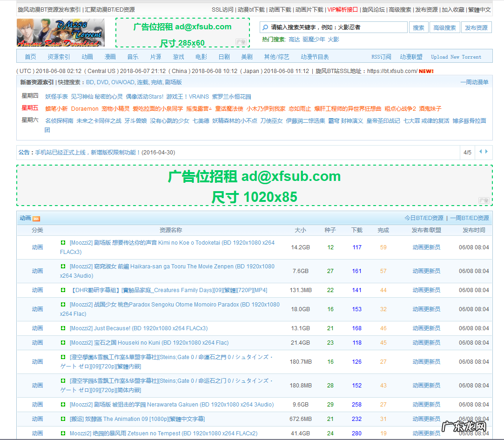Open the 资源索引 navigation menu item
Viewport: 504px width, 440px height.
click(x=59, y=57)
